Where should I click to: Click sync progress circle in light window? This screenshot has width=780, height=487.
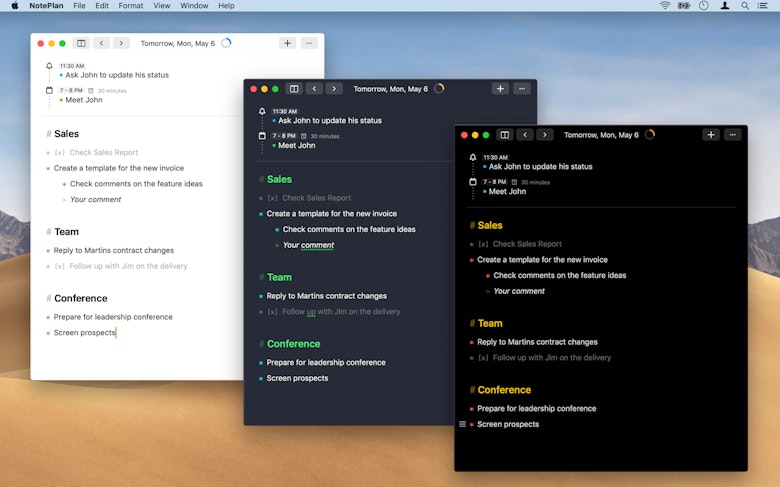tap(226, 43)
